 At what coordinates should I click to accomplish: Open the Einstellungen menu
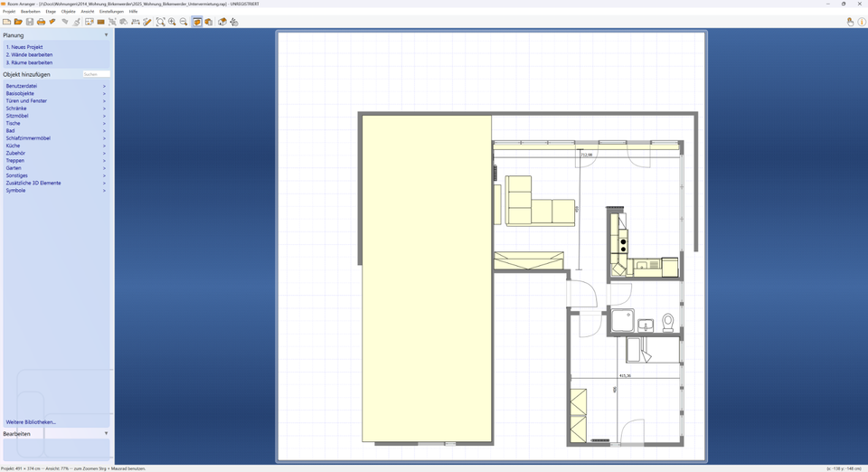click(x=111, y=12)
